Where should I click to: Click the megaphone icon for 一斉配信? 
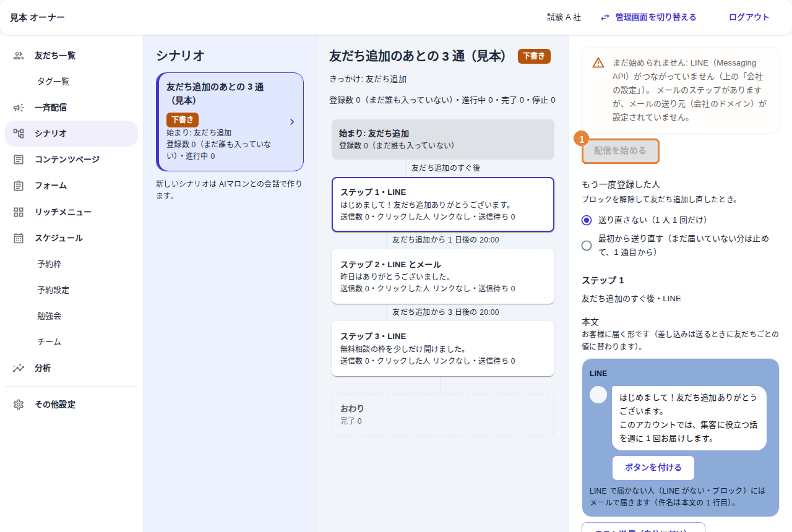(x=19, y=108)
